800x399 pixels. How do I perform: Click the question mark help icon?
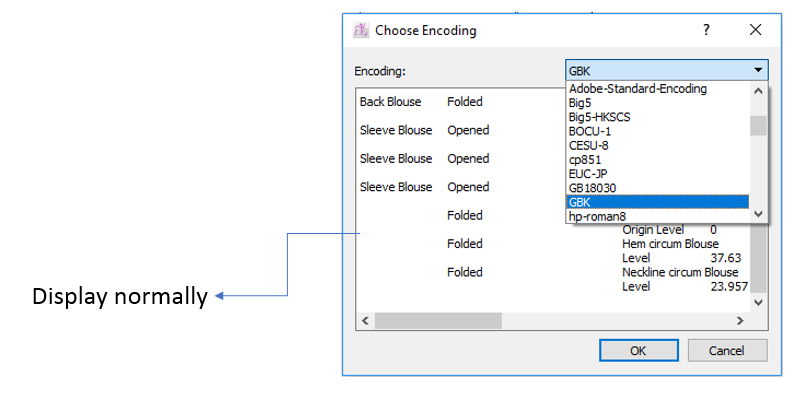point(706,30)
